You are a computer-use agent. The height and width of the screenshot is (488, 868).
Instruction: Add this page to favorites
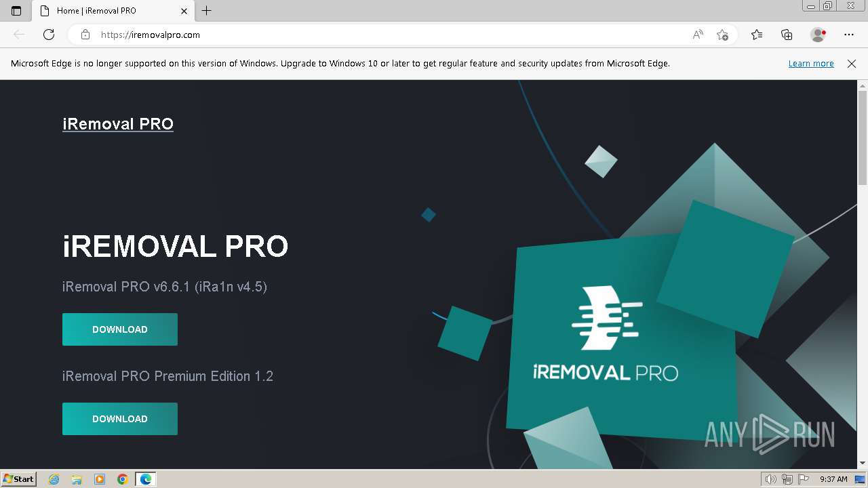coord(722,35)
